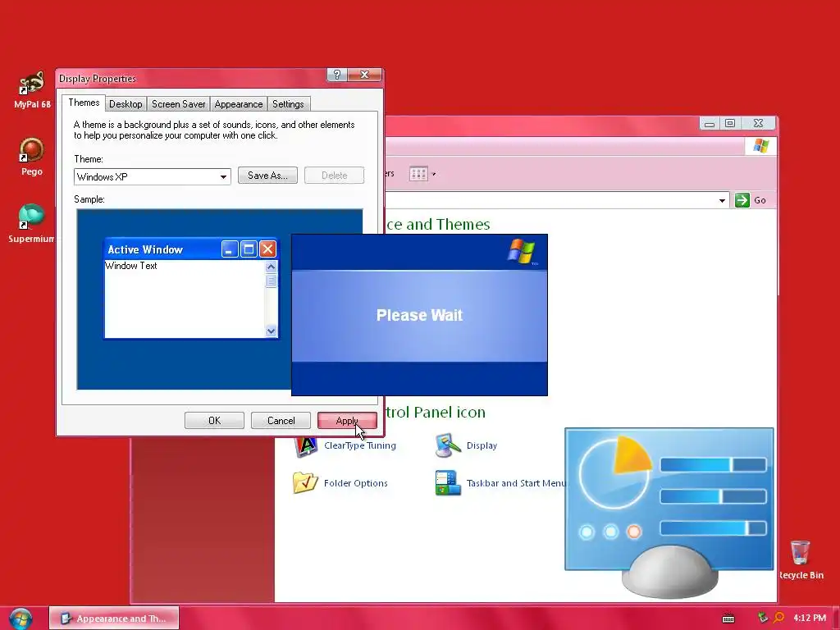The image size is (840, 630).
Task: Switch to the Appearance tab
Action: point(239,104)
